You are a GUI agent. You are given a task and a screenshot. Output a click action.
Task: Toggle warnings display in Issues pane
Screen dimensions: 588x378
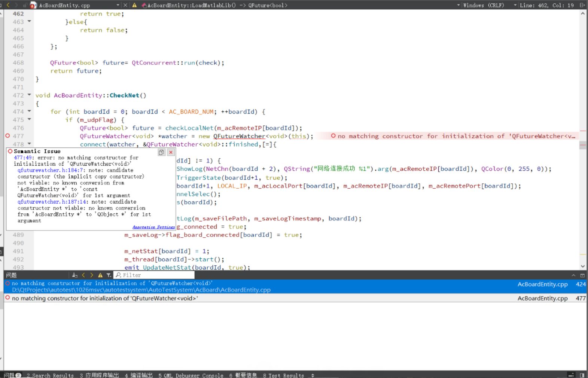coord(100,275)
